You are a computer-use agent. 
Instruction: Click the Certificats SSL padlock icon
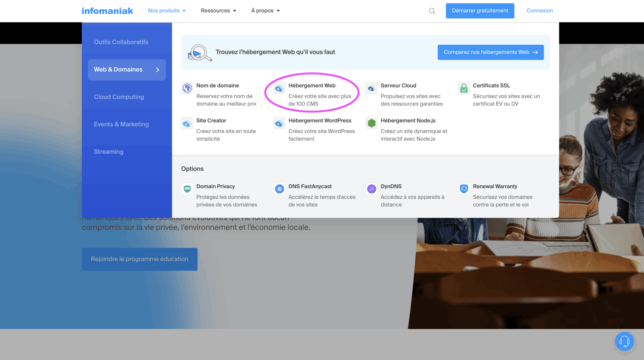(464, 88)
